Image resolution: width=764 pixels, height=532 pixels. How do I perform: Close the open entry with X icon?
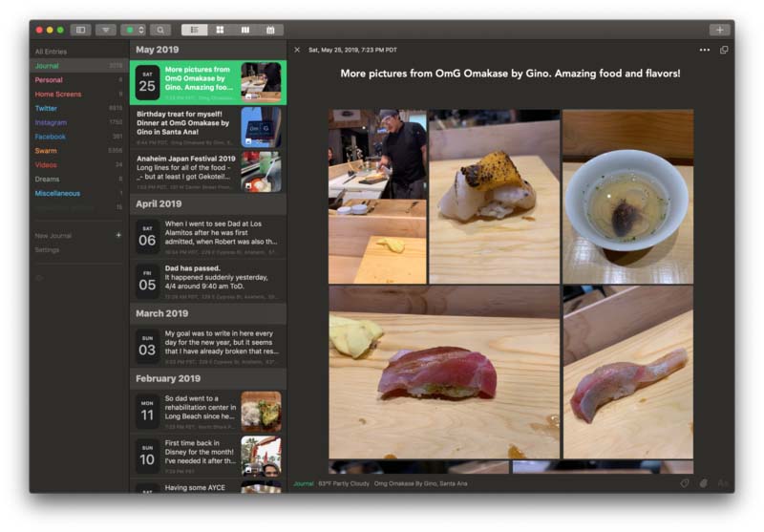[x=297, y=50]
